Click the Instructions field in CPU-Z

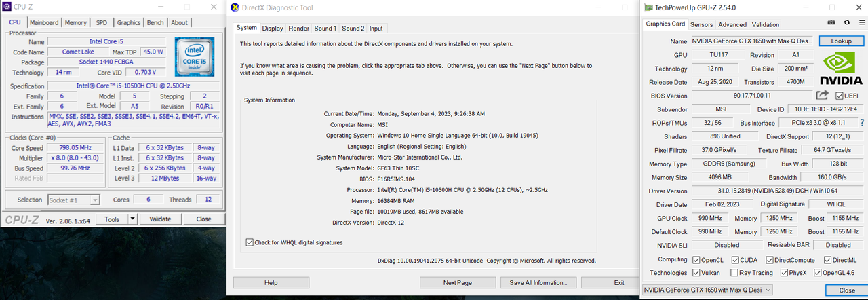(x=133, y=120)
